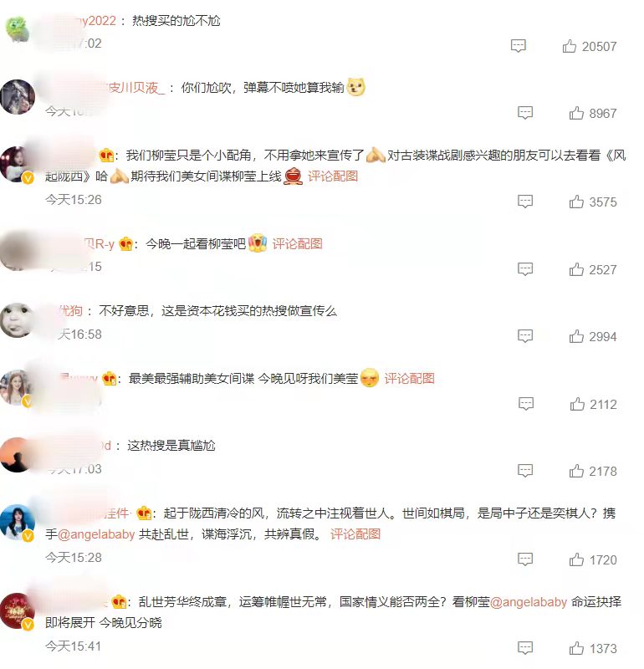Reply to the comment posted 今天15:28
644x669 pixels.
point(525,559)
